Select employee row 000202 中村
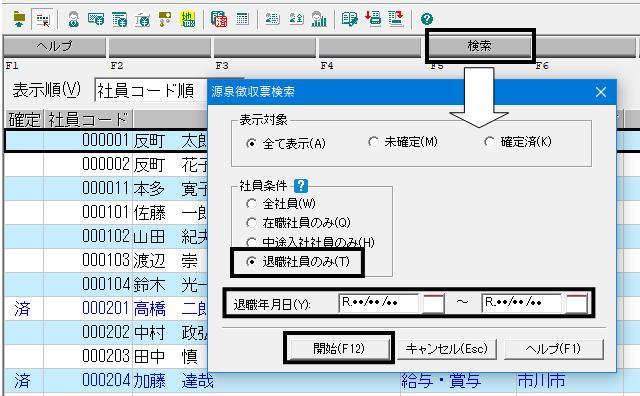The image size is (640, 396). 106,332
